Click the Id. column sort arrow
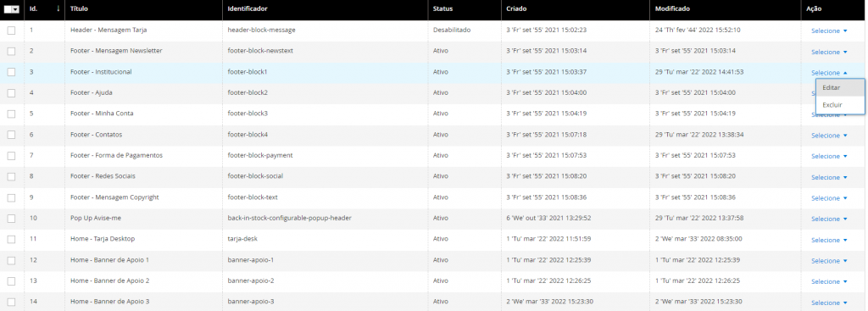 point(58,9)
